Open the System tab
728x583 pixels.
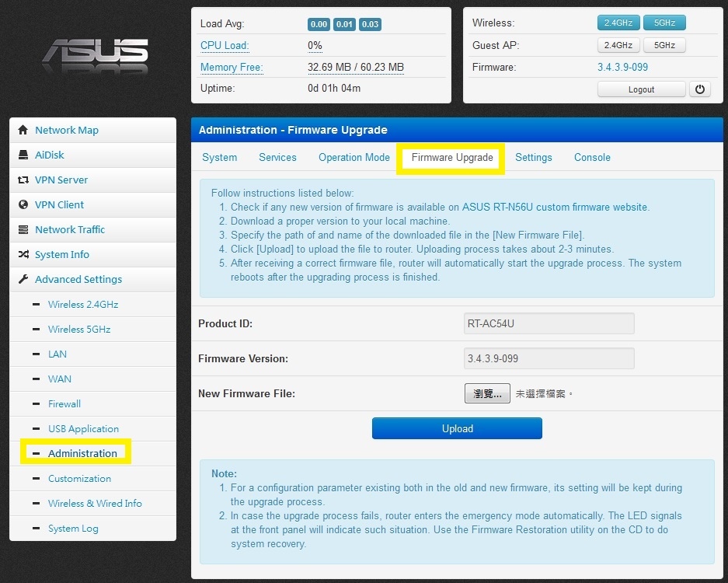(x=220, y=158)
